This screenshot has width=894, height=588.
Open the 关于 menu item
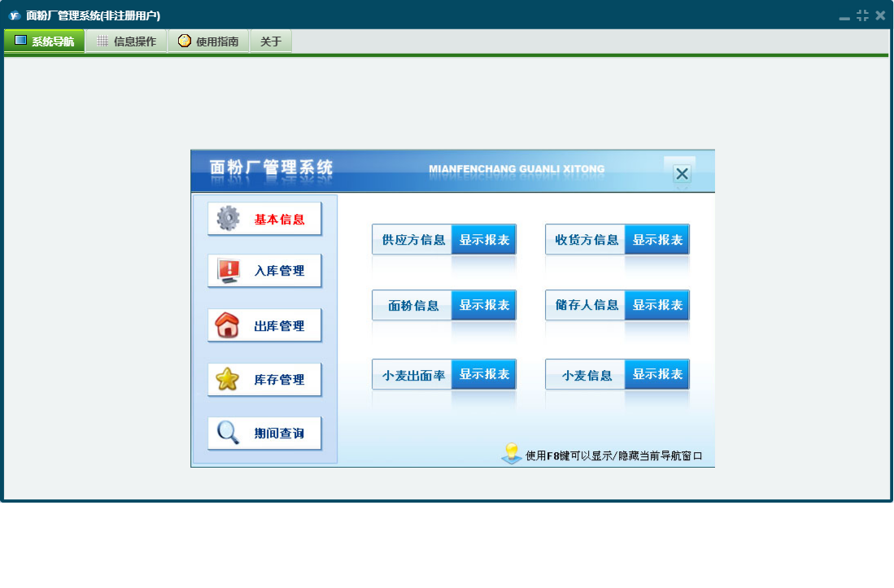coord(271,41)
